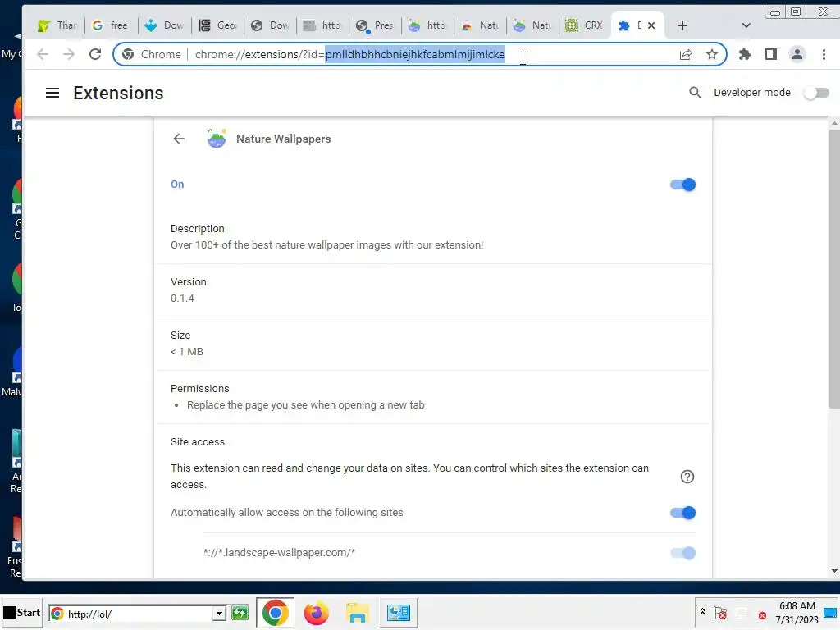
Task: Click the Nature Wallpapers extension icon
Action: tap(217, 139)
